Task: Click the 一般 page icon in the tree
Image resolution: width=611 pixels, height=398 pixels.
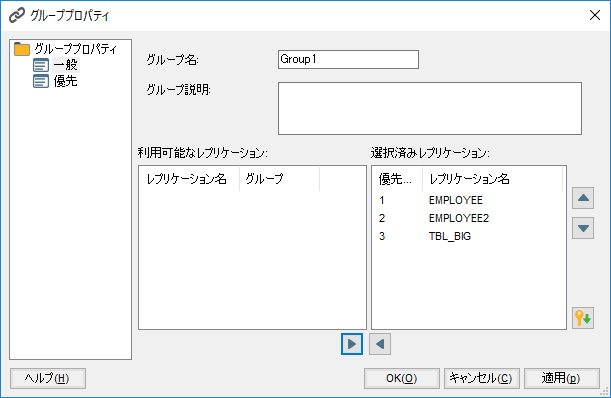Action: point(41,65)
